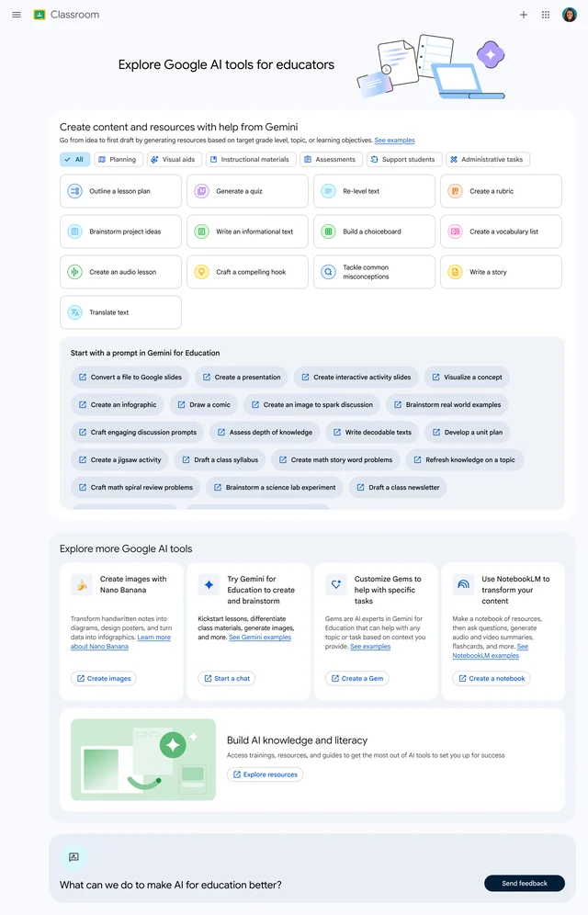Click the Gemini sparkle icon
The width and height of the screenshot is (588, 915).
tap(209, 584)
